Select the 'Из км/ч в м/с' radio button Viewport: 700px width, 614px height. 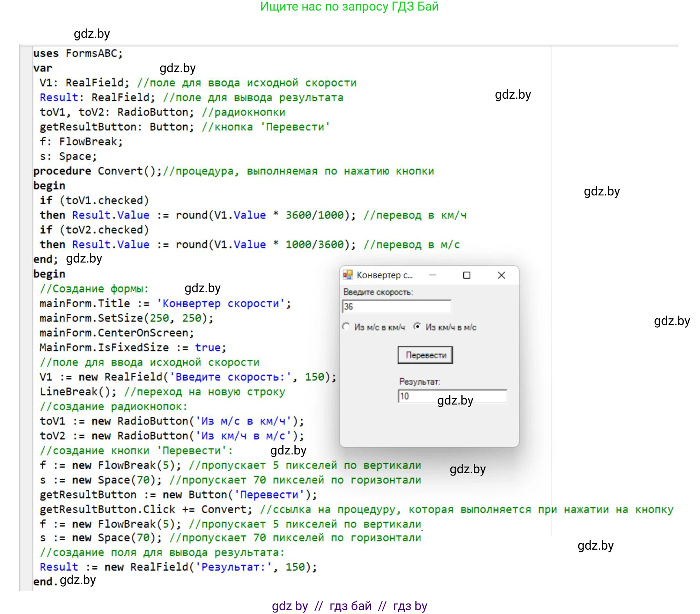[x=417, y=327]
